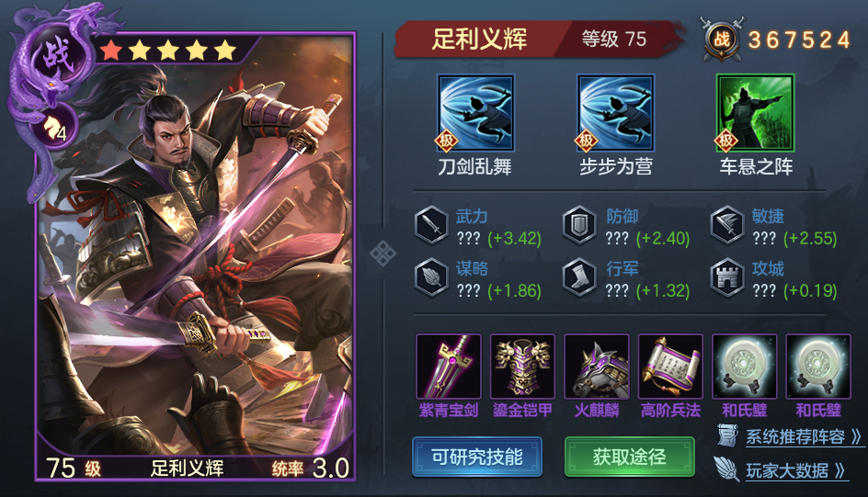Screen dimensions: 868x497
Task: Click the 防御 shield stat icon
Action: 579,225
